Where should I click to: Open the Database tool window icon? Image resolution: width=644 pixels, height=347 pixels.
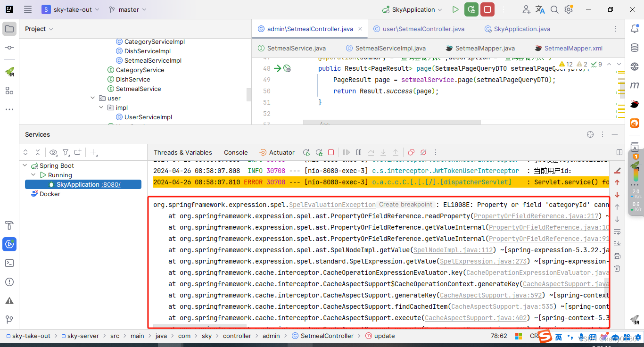pyautogui.click(x=635, y=47)
